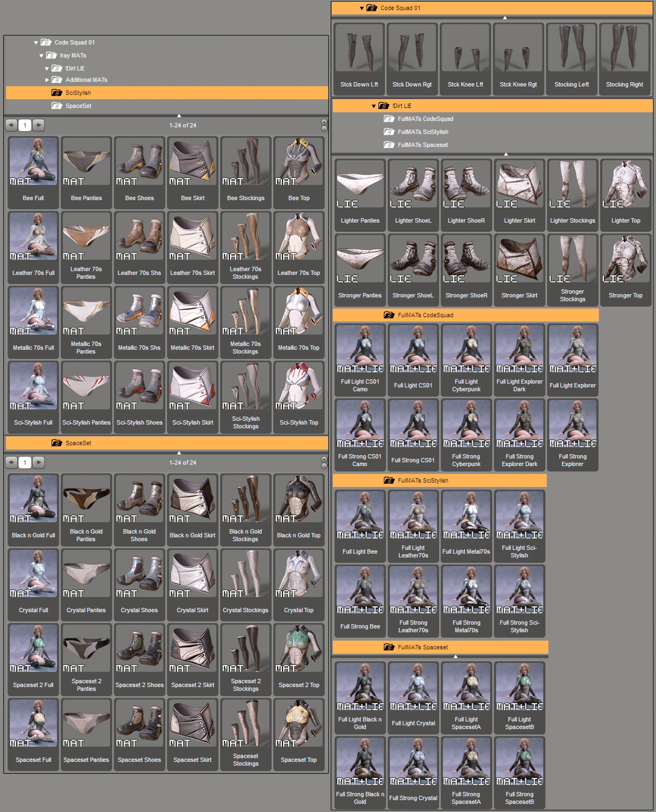Click splitter arrow under FullMATs Spaceset header
656x812 pixels.
point(456,657)
